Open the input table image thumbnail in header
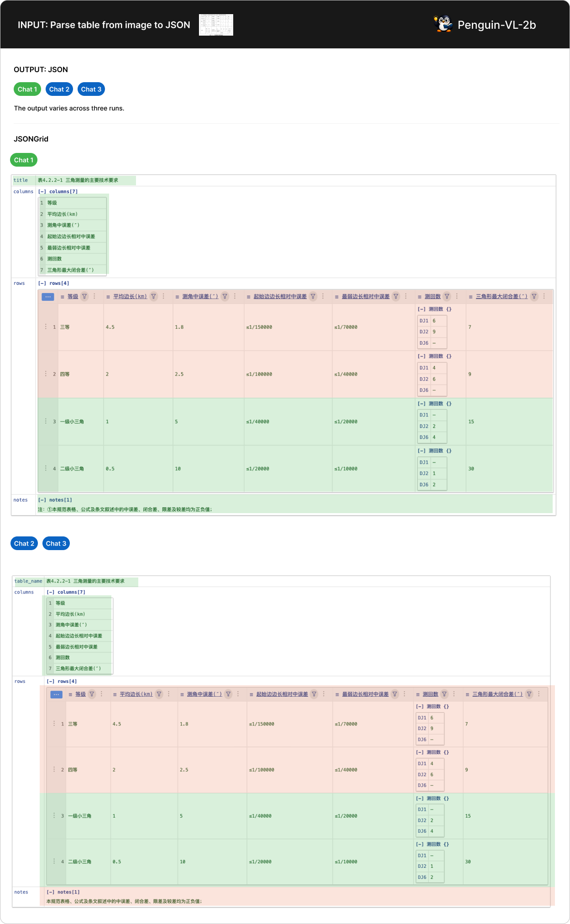The width and height of the screenshot is (570, 924). point(216,25)
